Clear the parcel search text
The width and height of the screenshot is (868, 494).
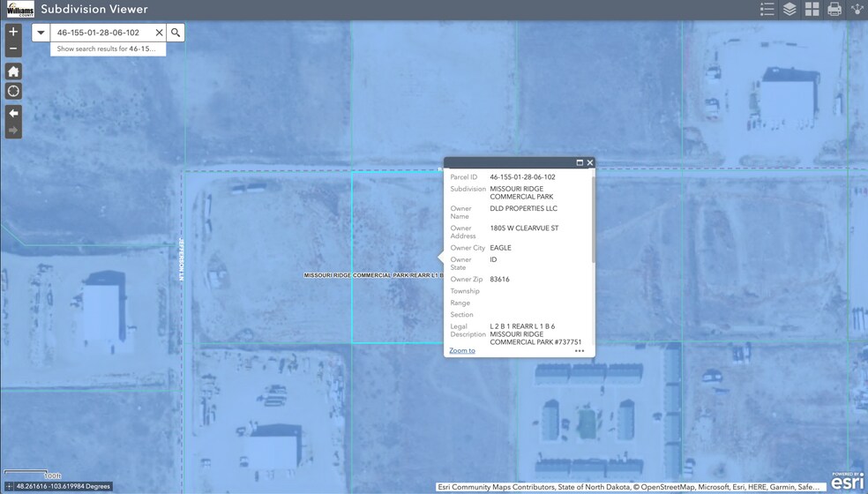(x=159, y=33)
